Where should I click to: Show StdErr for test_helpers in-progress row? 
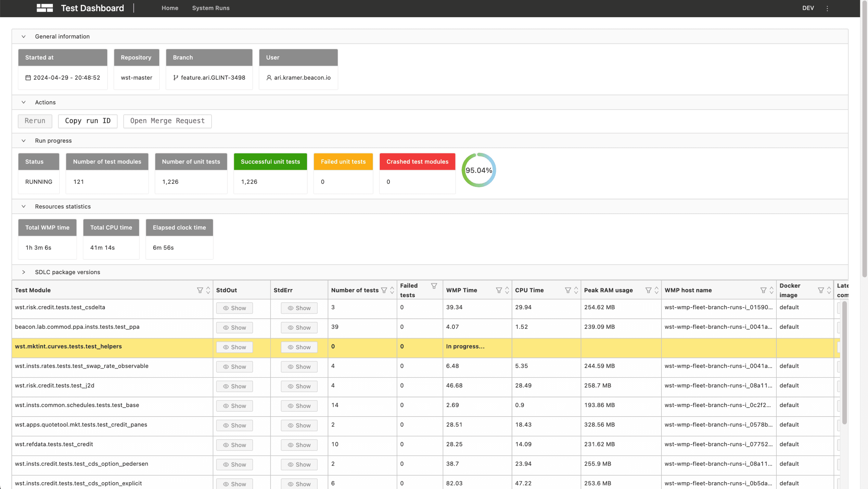(x=299, y=347)
